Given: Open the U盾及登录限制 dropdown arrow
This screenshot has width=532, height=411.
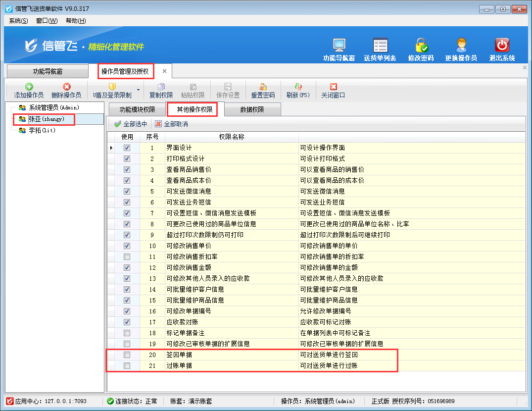Looking at the screenshot, I should point(138,90).
